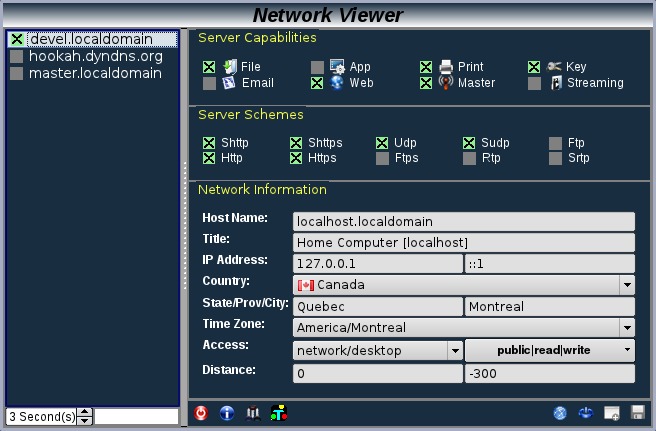Toggle the Streaming capability checkbox
The height and width of the screenshot is (431, 656).
[535, 83]
